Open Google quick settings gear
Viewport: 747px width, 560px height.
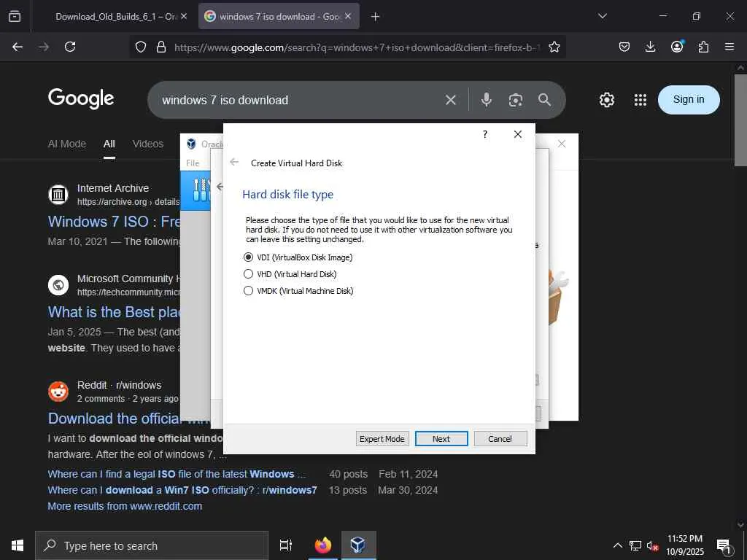(606, 100)
